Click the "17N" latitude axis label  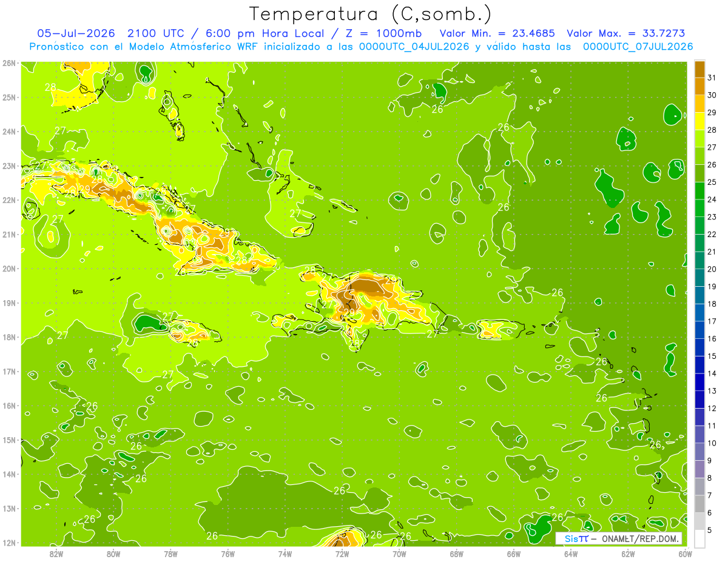click(x=9, y=371)
